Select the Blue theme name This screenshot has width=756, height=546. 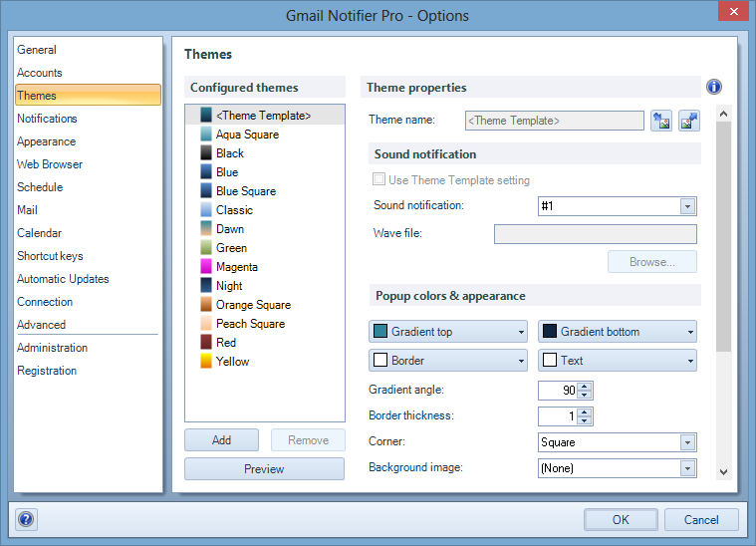(x=227, y=172)
